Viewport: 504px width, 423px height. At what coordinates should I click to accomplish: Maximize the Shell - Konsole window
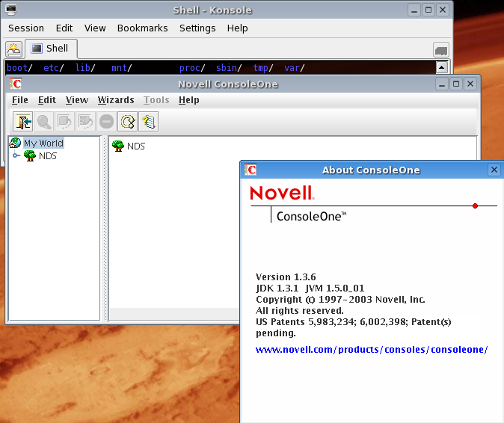pos(428,10)
